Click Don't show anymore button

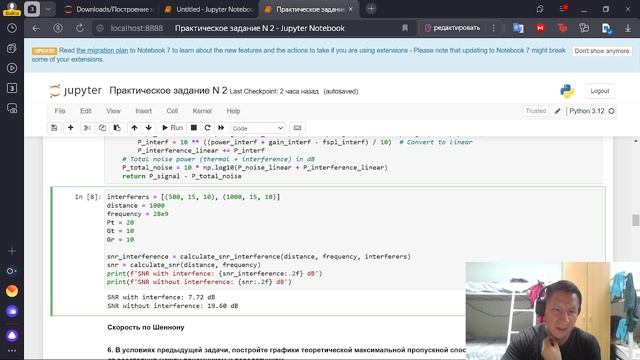pos(602,51)
